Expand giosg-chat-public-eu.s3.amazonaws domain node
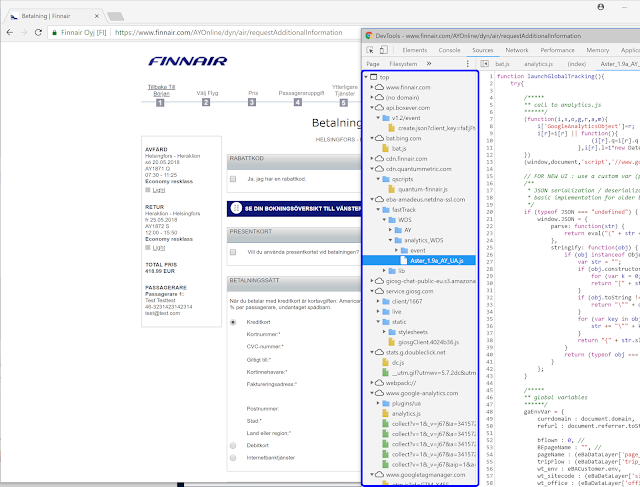The height and width of the screenshot is (487, 640). point(372,281)
